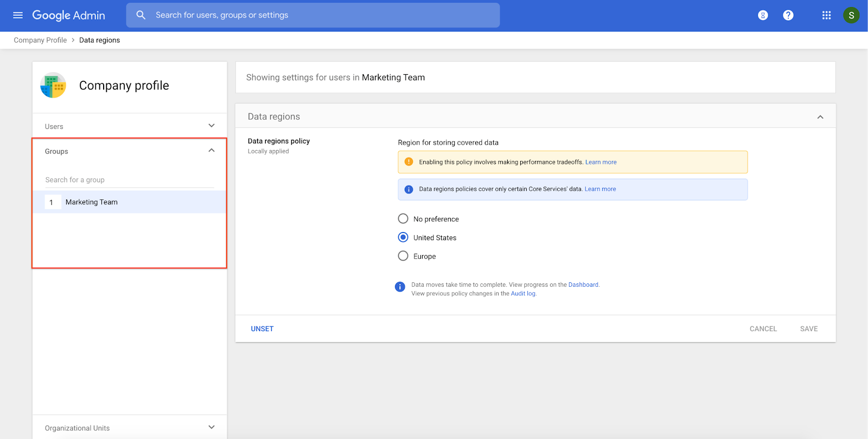Choose Europe as the data region
The image size is (868, 439).
point(403,256)
